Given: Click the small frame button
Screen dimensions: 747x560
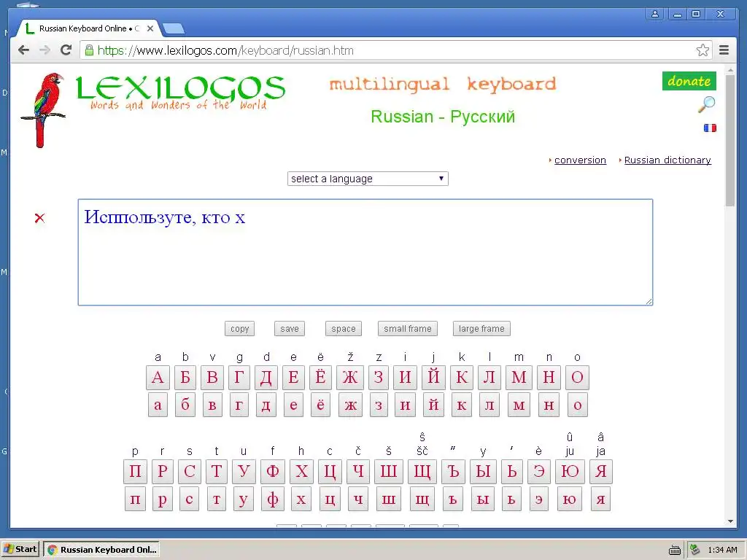Looking at the screenshot, I should (x=408, y=329).
